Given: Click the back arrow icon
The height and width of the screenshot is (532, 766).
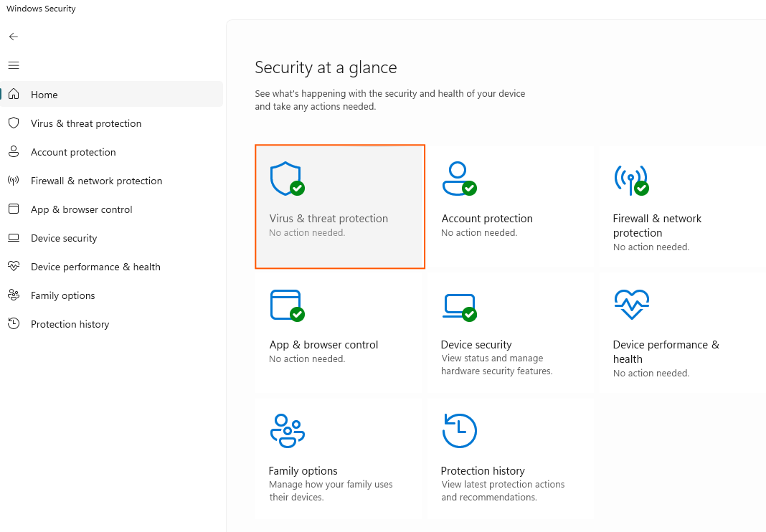Looking at the screenshot, I should click(x=14, y=37).
